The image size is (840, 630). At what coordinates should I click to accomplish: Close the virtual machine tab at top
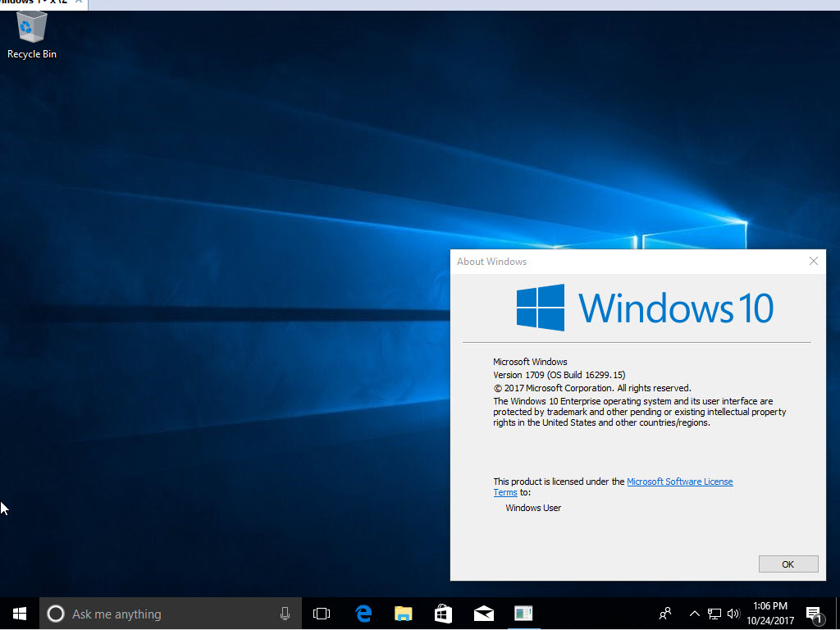tap(78, 2)
